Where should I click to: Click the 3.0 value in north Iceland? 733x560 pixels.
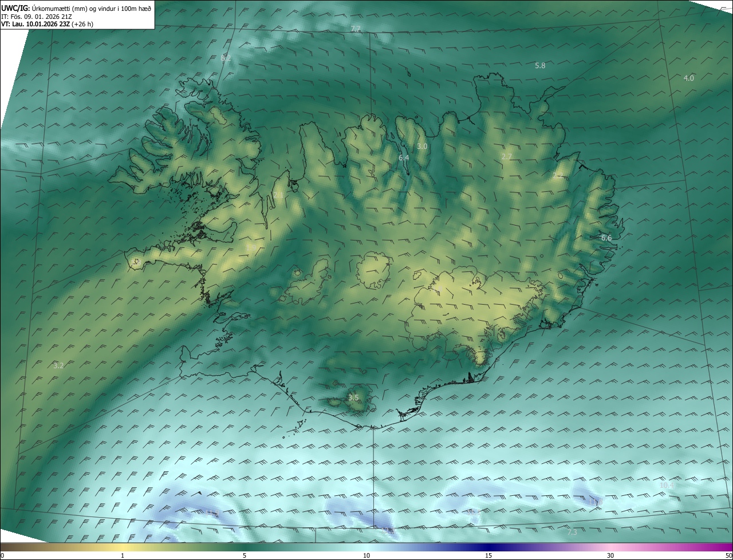422,147
